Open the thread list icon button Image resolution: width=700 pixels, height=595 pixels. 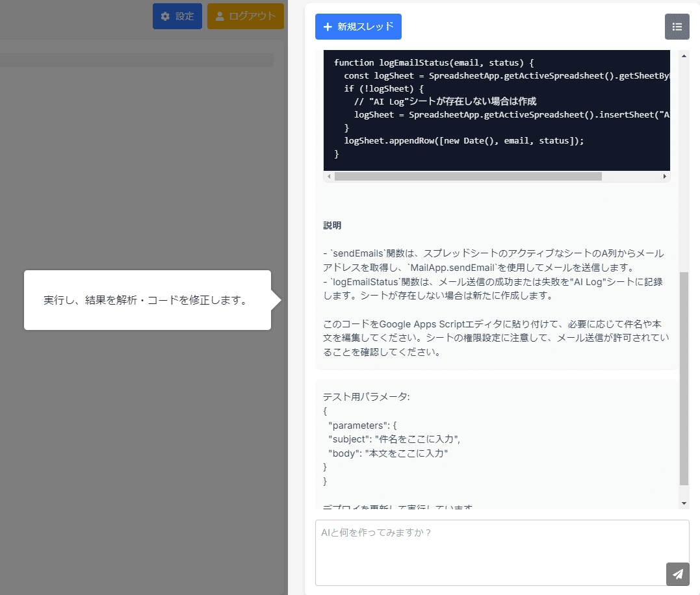click(677, 27)
